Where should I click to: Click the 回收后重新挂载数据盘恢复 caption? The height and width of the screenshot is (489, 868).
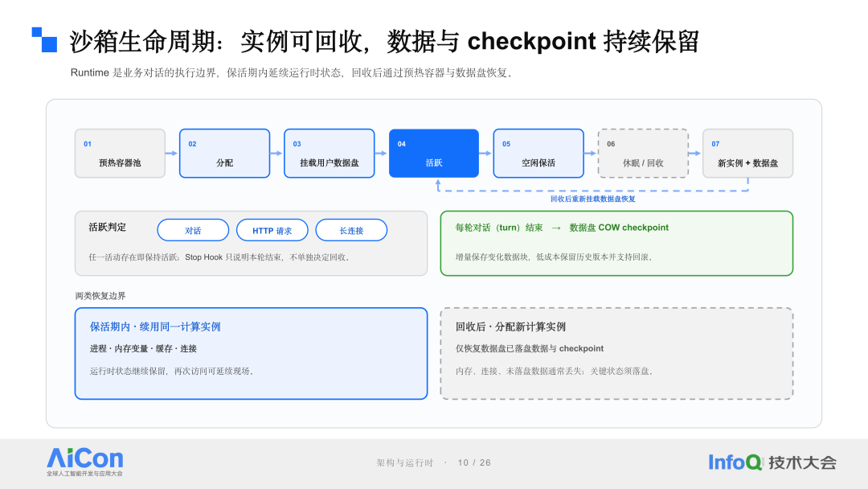pyautogui.click(x=593, y=199)
